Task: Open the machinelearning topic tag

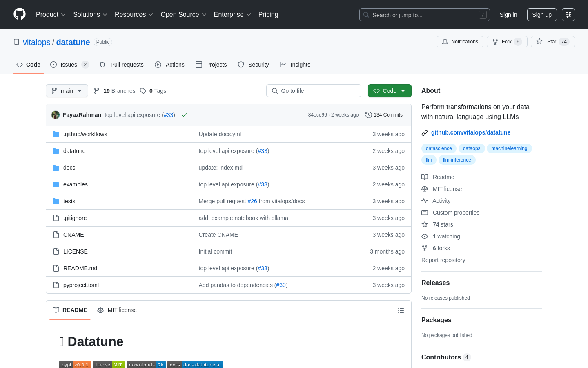Action: pos(509,148)
